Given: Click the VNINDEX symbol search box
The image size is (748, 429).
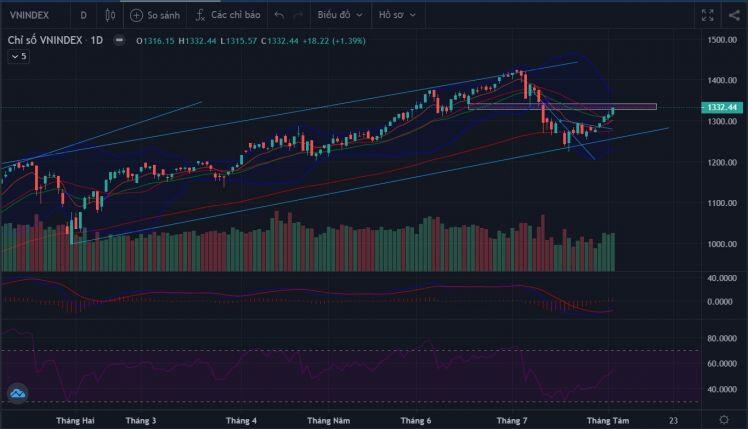Looking at the screenshot, I should pyautogui.click(x=30, y=15).
